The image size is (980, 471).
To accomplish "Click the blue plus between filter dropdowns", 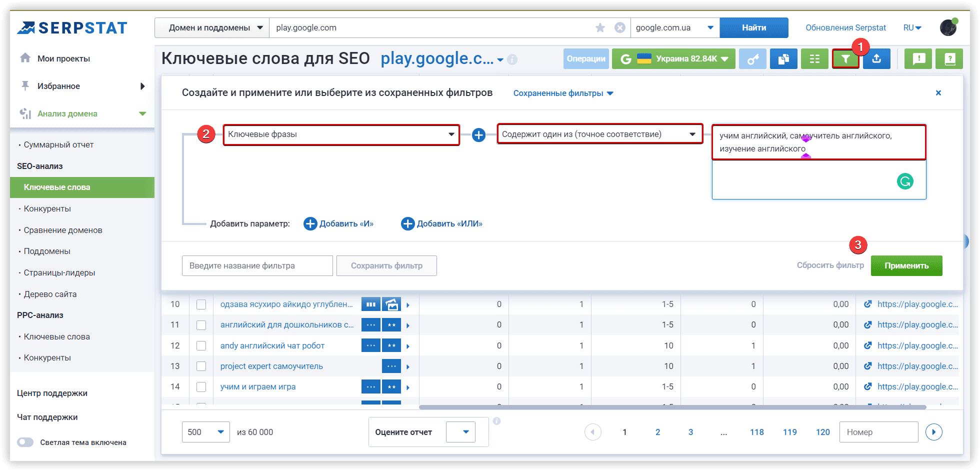I will pos(478,135).
